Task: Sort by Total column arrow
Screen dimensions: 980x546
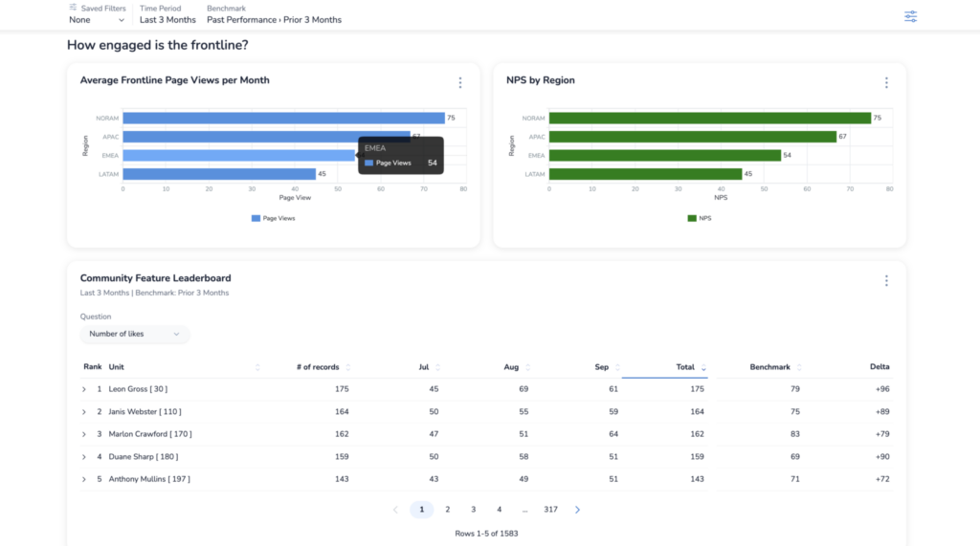Action: click(704, 368)
